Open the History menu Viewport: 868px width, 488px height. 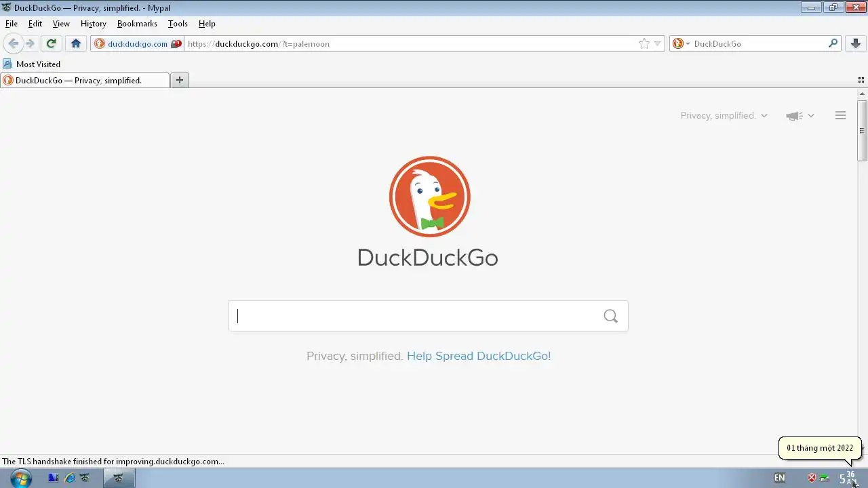pyautogui.click(x=94, y=23)
